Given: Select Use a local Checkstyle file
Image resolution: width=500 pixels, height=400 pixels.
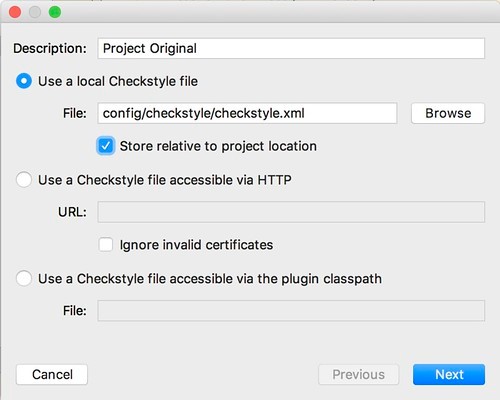Looking at the screenshot, I should pos(24,81).
